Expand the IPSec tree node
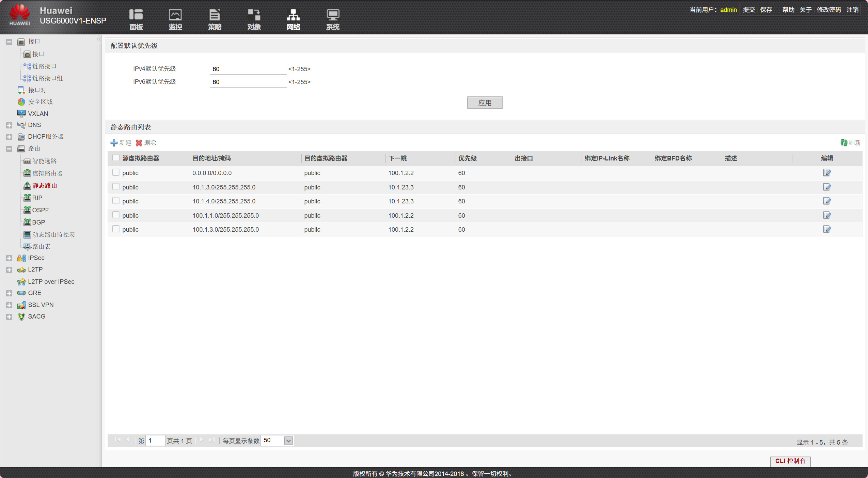 click(x=9, y=258)
